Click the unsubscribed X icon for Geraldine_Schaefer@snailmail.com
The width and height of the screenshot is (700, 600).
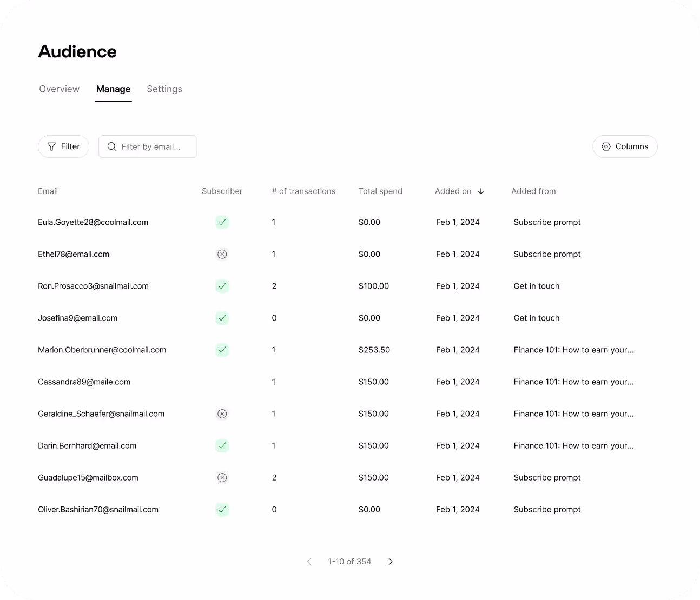222,414
